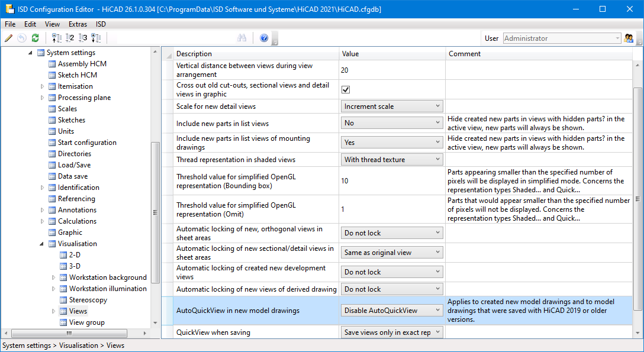Click the expand to level 2 icon
Screen dimensions: 644x352
[x=70, y=38]
